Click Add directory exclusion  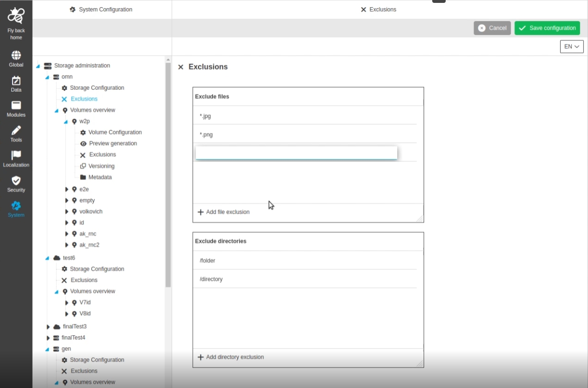click(x=231, y=357)
